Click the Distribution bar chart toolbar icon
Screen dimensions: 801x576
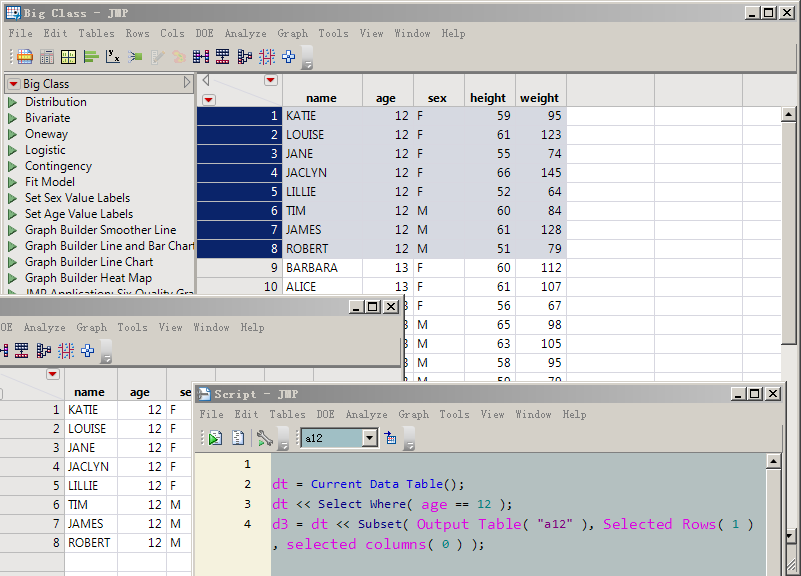point(91,57)
